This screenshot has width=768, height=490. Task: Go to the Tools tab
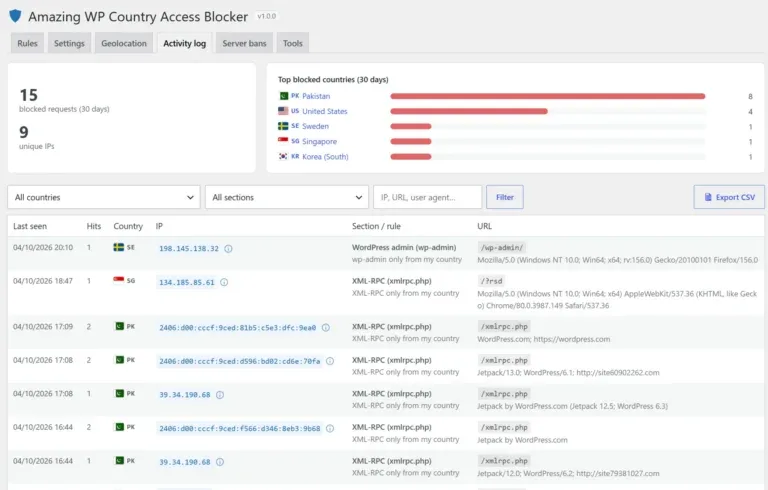[292, 43]
